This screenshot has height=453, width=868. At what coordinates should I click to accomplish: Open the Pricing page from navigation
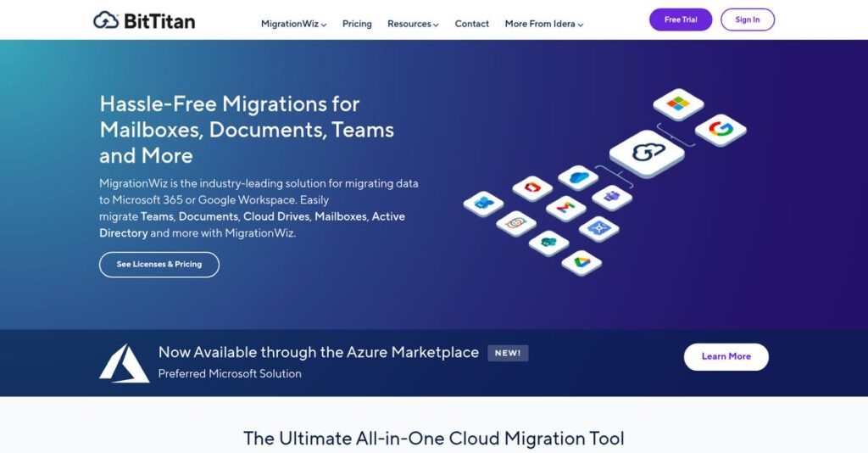[357, 24]
